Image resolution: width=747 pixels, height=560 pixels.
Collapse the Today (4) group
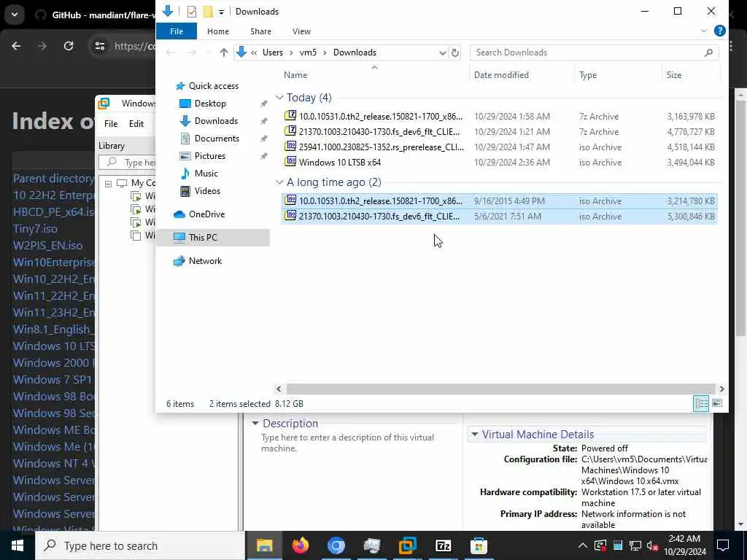279,98
